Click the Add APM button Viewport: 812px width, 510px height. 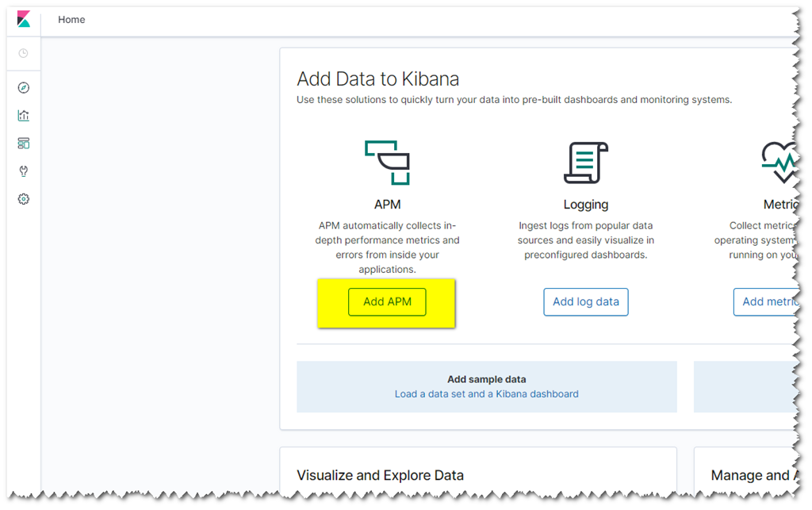387,302
